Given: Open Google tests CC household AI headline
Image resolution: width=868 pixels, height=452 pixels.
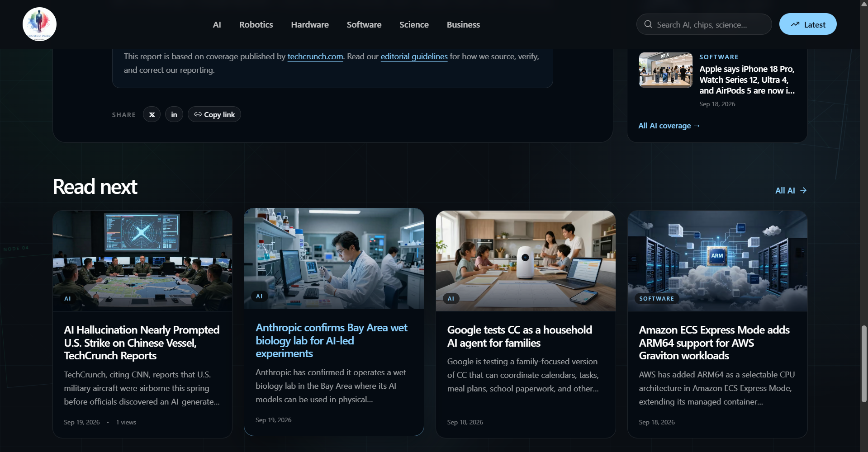Looking at the screenshot, I should [520, 336].
